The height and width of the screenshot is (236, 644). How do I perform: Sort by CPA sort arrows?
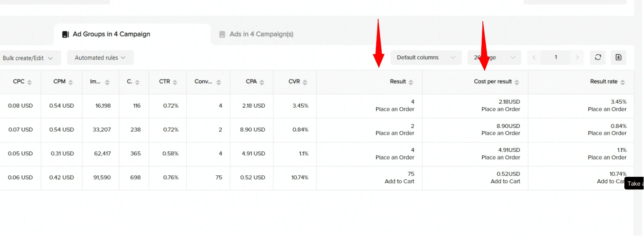point(262,82)
